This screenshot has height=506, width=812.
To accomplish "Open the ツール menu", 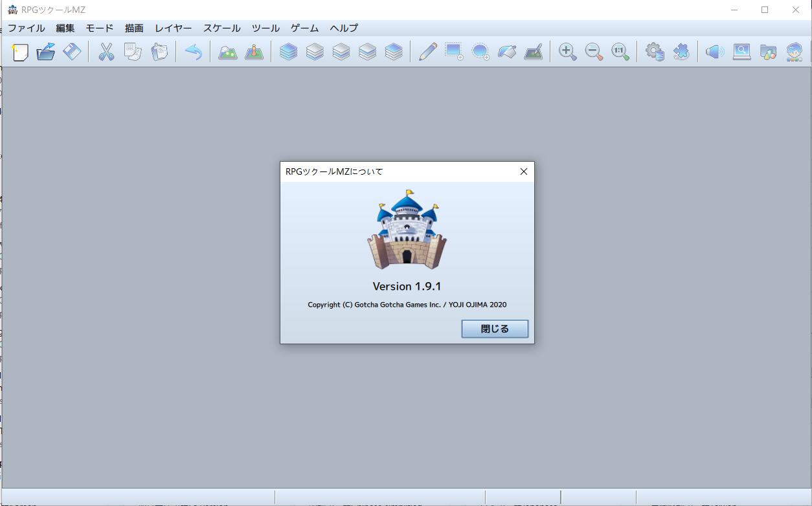I will click(266, 28).
